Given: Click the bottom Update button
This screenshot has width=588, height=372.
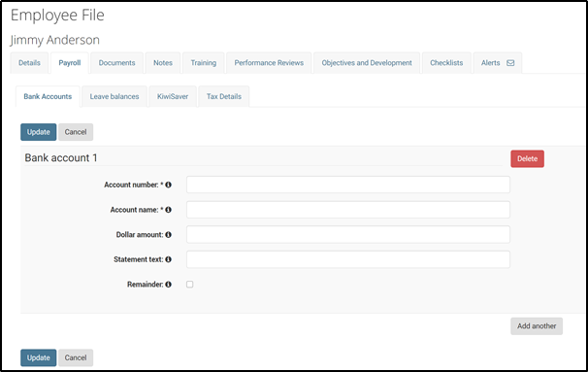Looking at the screenshot, I should click(x=38, y=357).
